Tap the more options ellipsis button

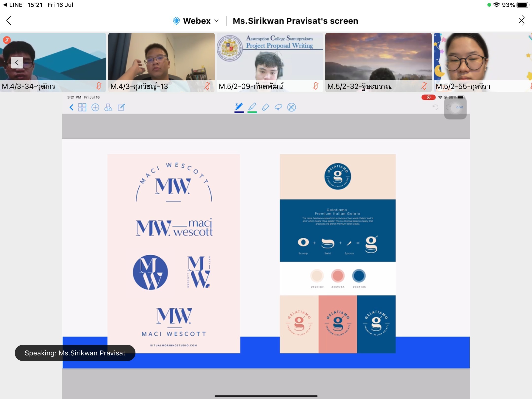460,107
